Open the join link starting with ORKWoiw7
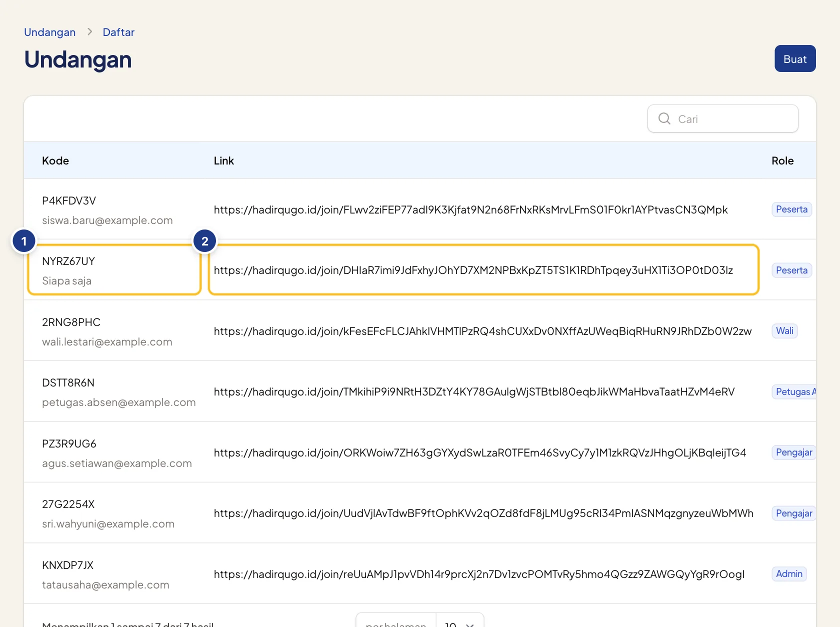Viewport: 840px width, 627px height. (480, 453)
